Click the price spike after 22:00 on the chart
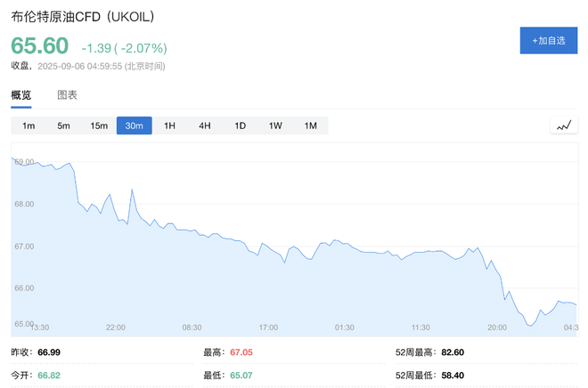This screenshot has height=388, width=588. pos(132,190)
